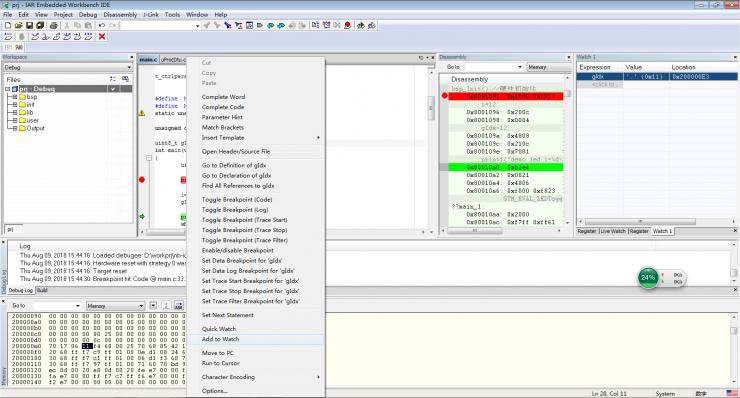This screenshot has width=740, height=398.
Task: Click the Run to Cursor debug icon
Action: coord(77,36)
